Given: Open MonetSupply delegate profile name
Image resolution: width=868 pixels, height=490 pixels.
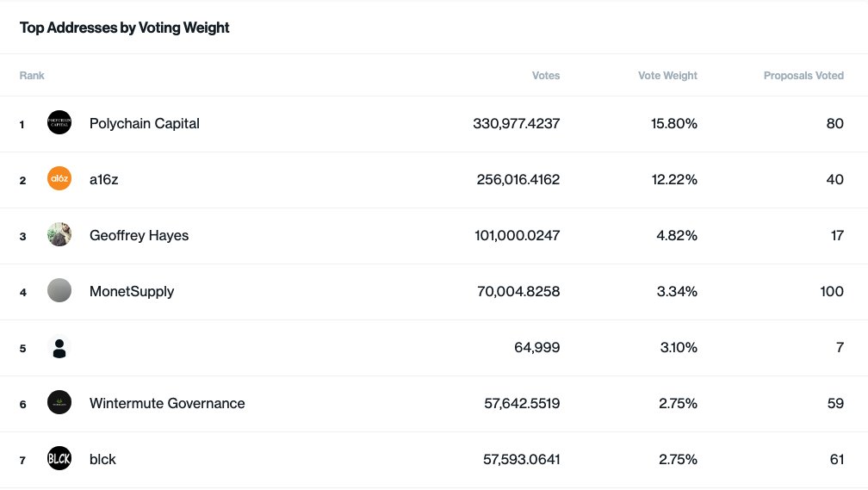Looking at the screenshot, I should click(132, 291).
